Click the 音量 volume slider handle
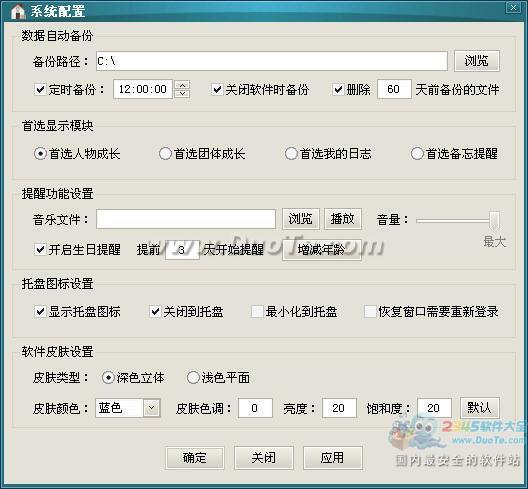The image size is (528, 489). 495,221
